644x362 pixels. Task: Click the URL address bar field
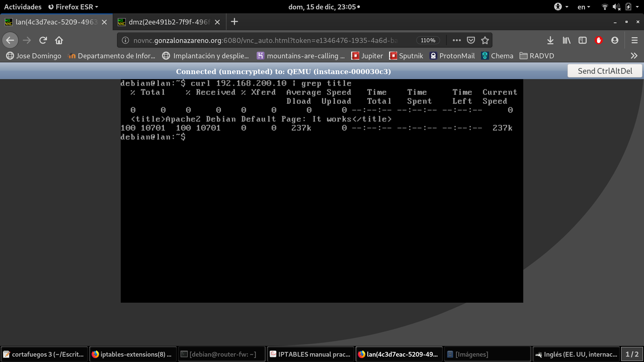(265, 40)
